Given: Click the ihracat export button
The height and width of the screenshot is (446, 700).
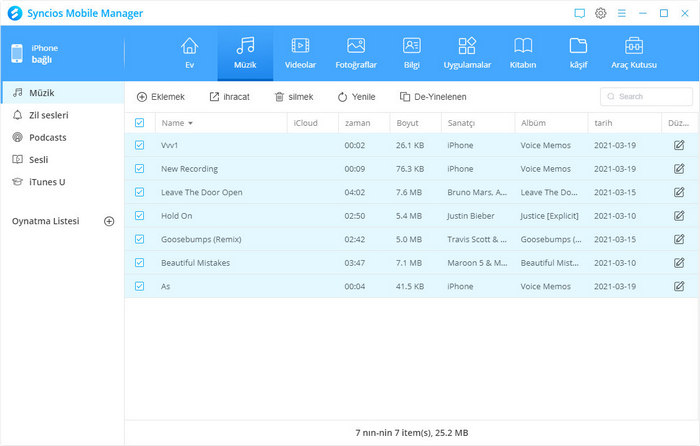Looking at the screenshot, I should 229,97.
